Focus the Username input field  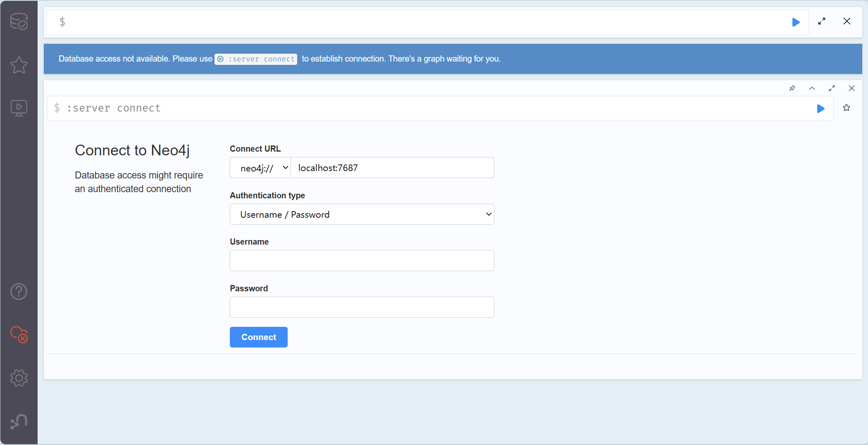pos(362,261)
